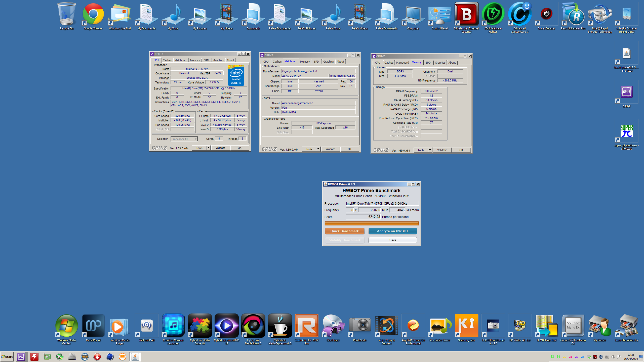Select the Java HWBOT Prime taskbar button
The height and width of the screenshot is (362, 644).
coord(135,356)
